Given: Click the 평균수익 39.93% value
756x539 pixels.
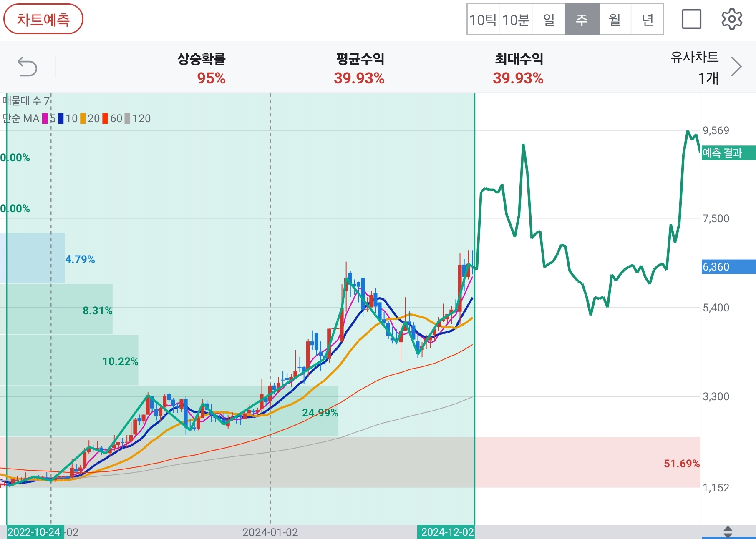Looking at the screenshot, I should pyautogui.click(x=359, y=78).
